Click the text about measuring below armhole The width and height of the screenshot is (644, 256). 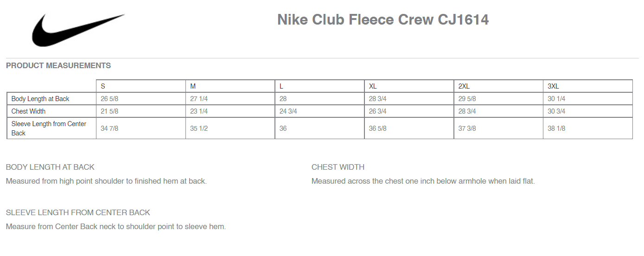(x=423, y=181)
